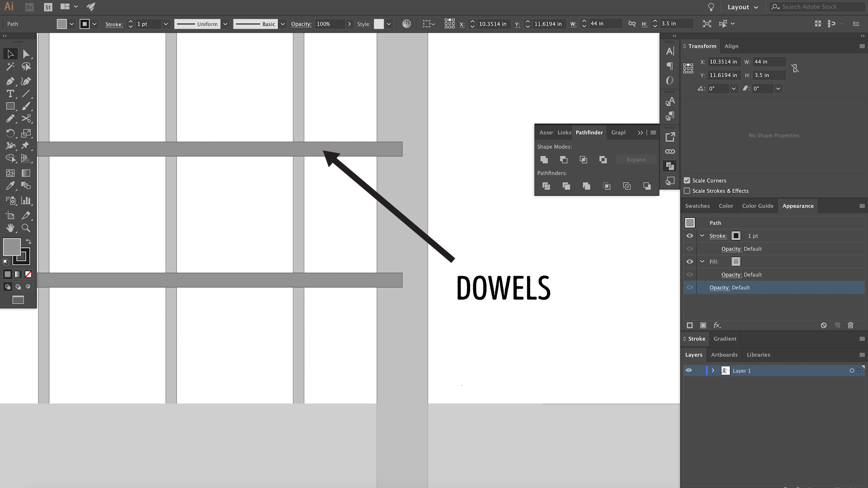The width and height of the screenshot is (868, 488).
Task: Select the Eyedropper tool
Action: (x=10, y=186)
